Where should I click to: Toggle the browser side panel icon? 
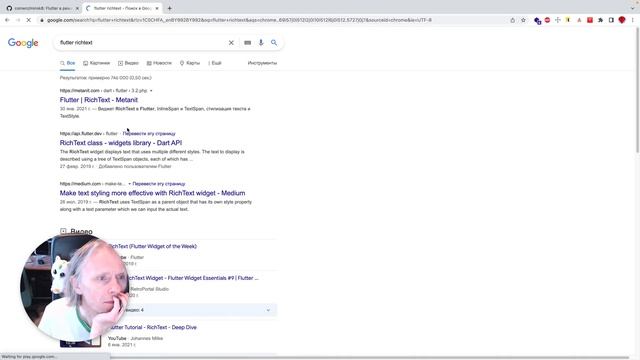[x=611, y=20]
